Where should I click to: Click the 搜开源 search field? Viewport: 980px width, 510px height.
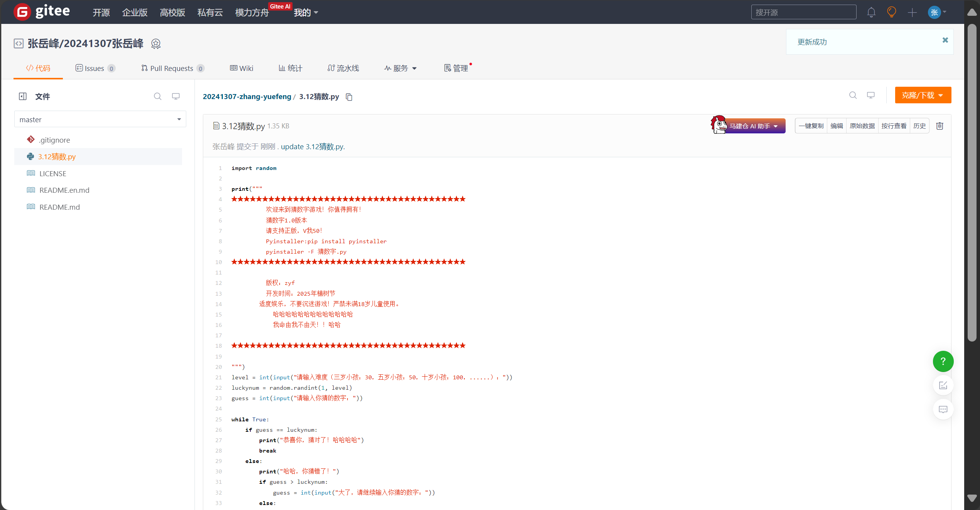point(803,12)
